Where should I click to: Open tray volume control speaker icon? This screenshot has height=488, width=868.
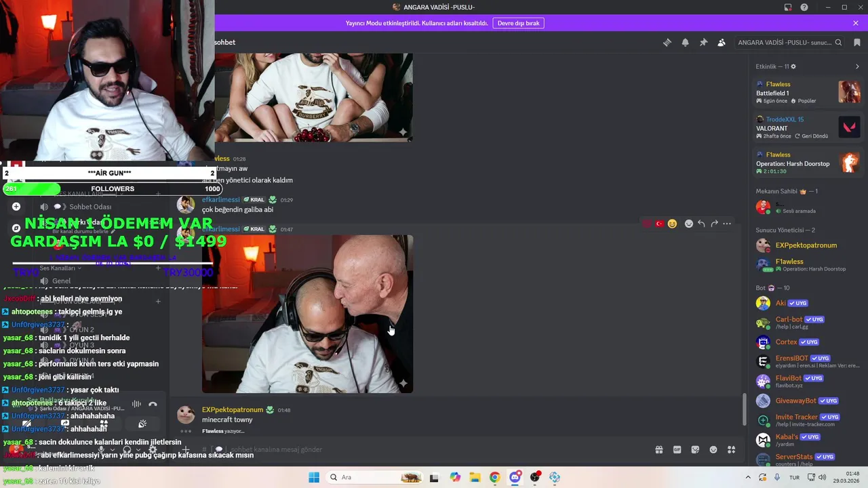tap(822, 477)
